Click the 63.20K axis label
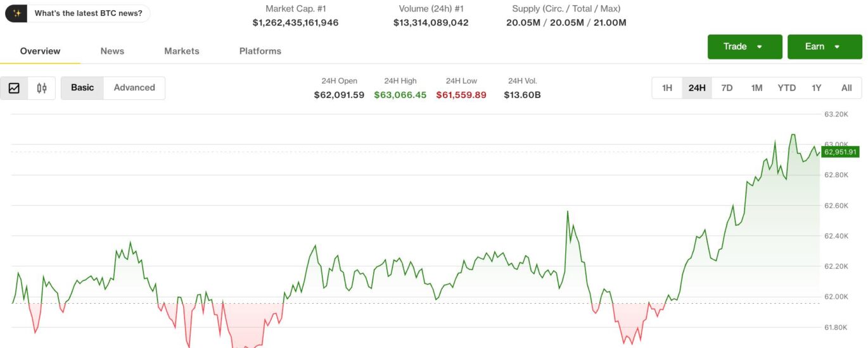 [x=836, y=115]
